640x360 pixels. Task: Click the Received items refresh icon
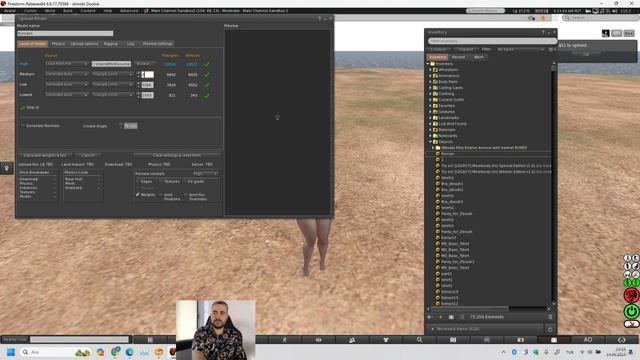[550, 329]
